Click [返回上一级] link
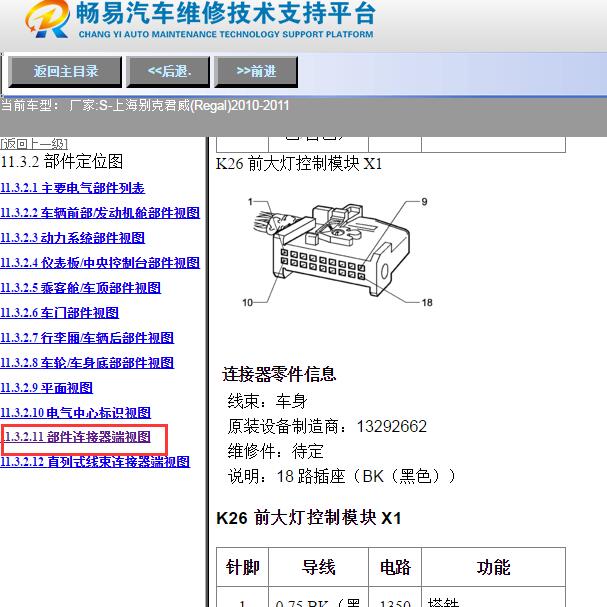 coord(34,144)
